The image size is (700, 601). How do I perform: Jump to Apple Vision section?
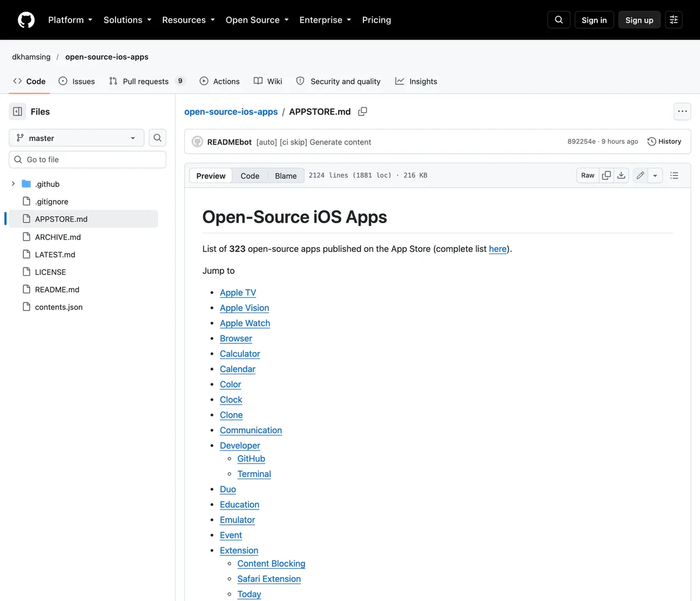pyautogui.click(x=244, y=308)
